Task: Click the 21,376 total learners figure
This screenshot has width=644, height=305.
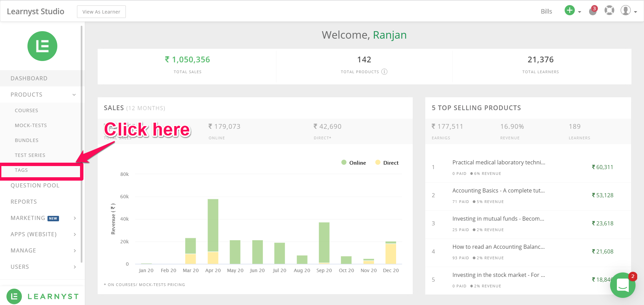Action: click(x=541, y=60)
